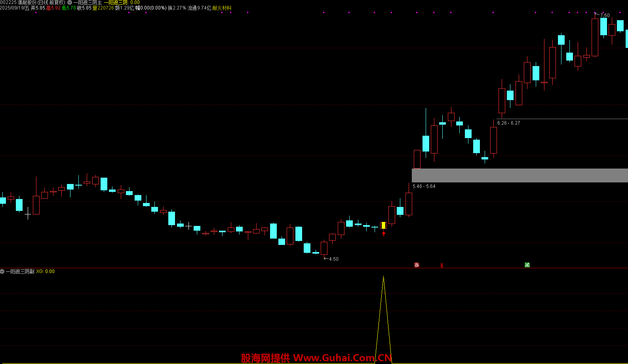Click the red 涨 event marker icon
The image size is (628, 364).
click(417, 265)
